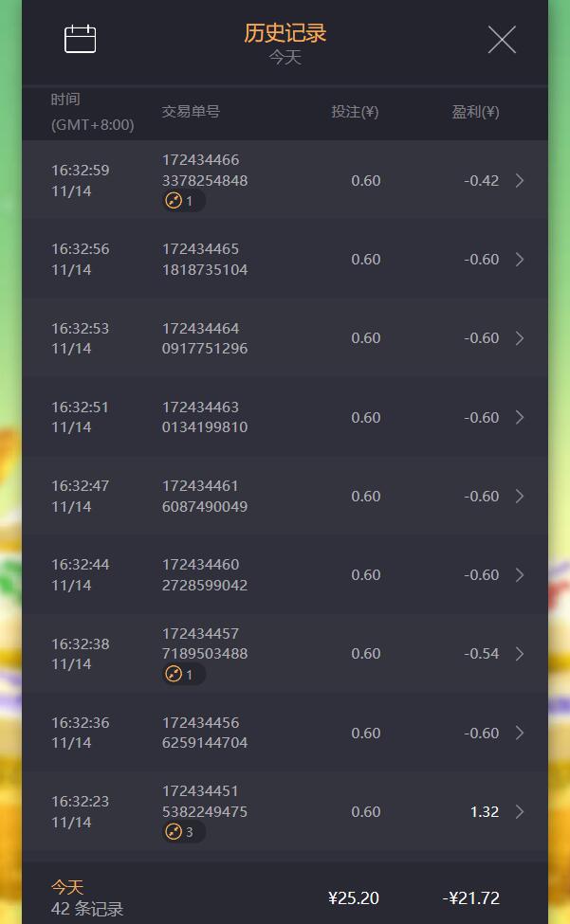This screenshot has height=924, width=570.
Task: Open transaction 172434461 6087490049 record
Action: click(205, 497)
